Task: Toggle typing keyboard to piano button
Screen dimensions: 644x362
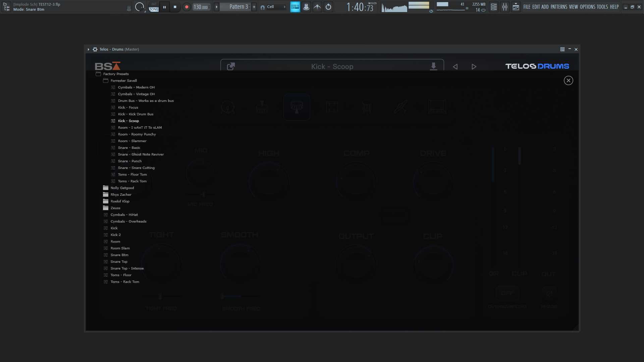Action: coord(295,7)
